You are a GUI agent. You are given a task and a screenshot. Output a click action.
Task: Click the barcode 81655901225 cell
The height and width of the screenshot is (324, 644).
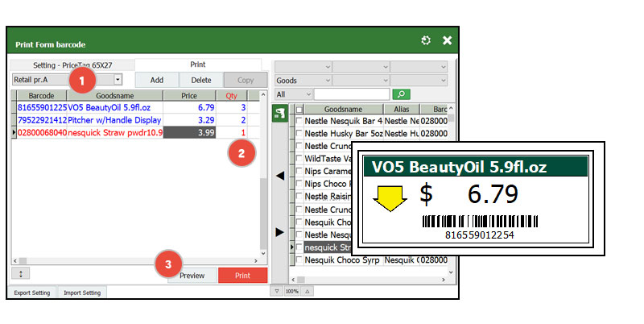pyautogui.click(x=42, y=108)
